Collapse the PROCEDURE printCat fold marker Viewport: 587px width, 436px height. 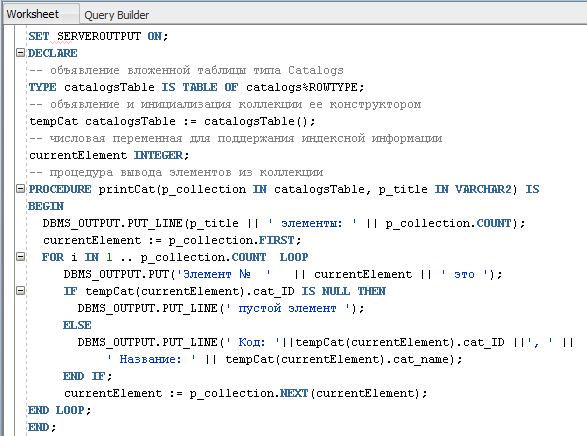point(21,189)
